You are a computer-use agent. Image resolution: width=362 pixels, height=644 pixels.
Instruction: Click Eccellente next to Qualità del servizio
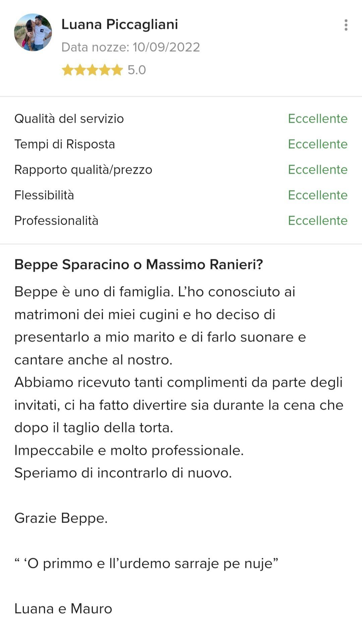[317, 119]
